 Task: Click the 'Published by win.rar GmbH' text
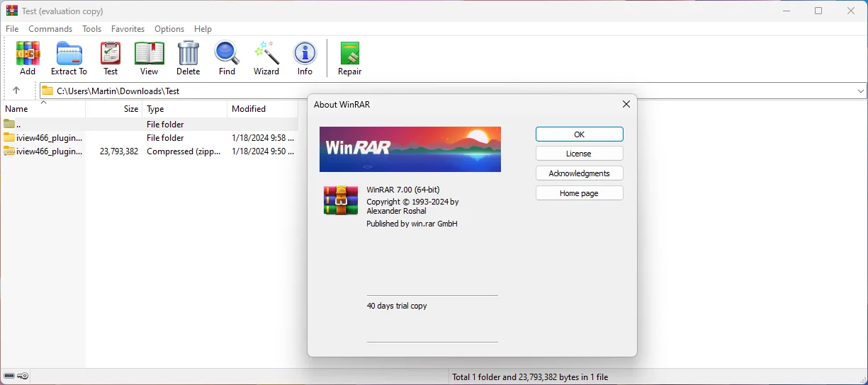click(x=412, y=224)
